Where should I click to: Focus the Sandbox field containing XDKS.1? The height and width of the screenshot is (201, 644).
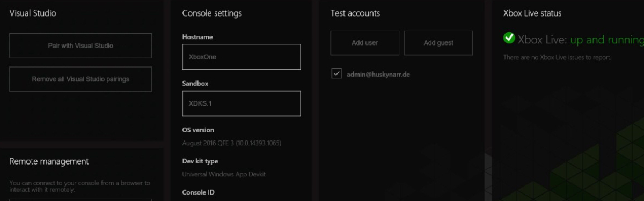click(241, 103)
